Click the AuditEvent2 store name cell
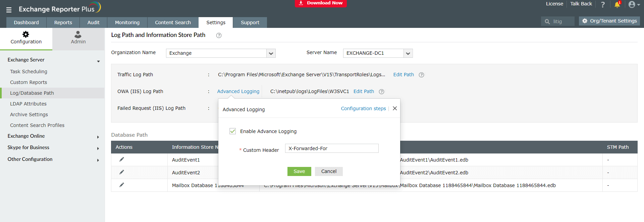 coord(186,173)
